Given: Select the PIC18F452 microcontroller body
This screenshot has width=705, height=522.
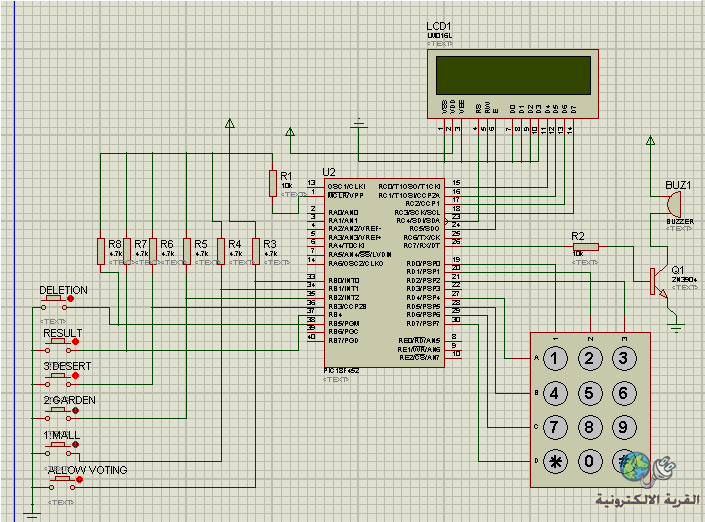Looking at the screenshot, I should [384, 273].
